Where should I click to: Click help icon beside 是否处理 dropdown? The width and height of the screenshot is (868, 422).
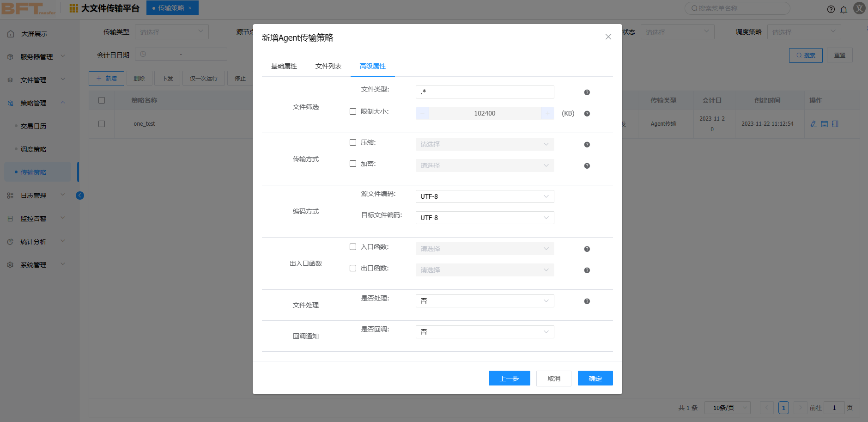pos(587,301)
